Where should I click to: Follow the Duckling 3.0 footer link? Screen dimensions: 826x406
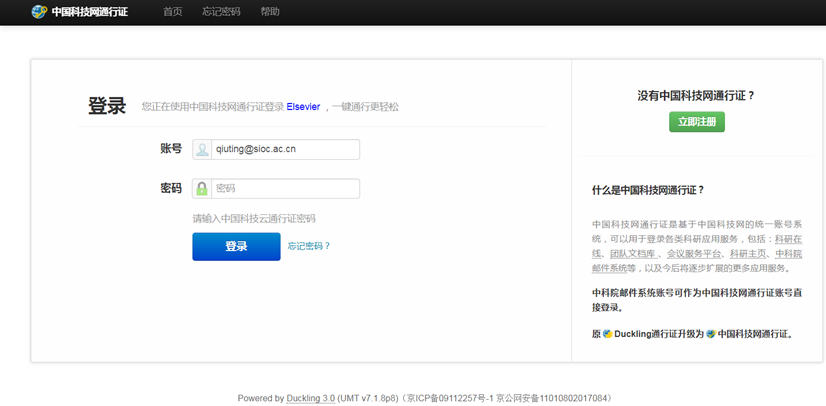310,398
